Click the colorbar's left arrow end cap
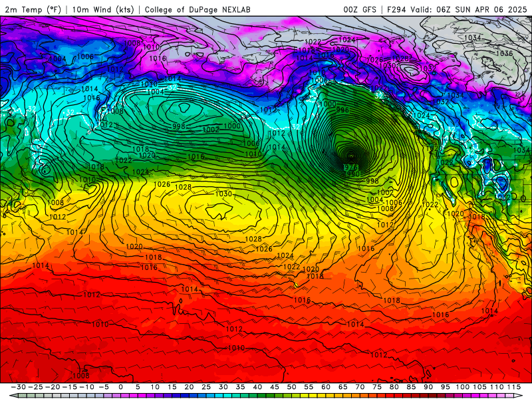Viewport: 532px width, 399px height. [x=14, y=396]
